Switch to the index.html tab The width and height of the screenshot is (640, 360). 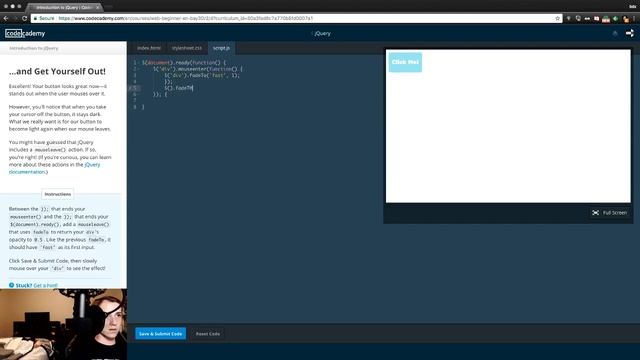149,48
